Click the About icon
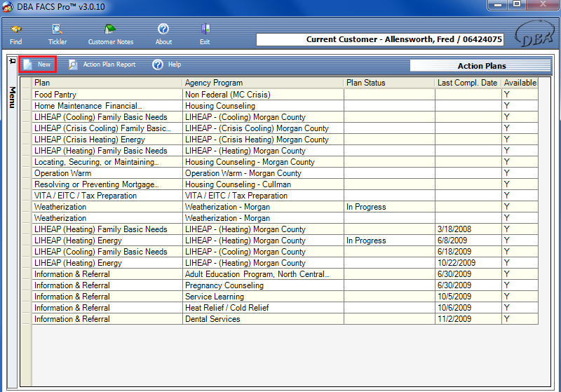This screenshot has height=392, width=561. click(x=163, y=33)
